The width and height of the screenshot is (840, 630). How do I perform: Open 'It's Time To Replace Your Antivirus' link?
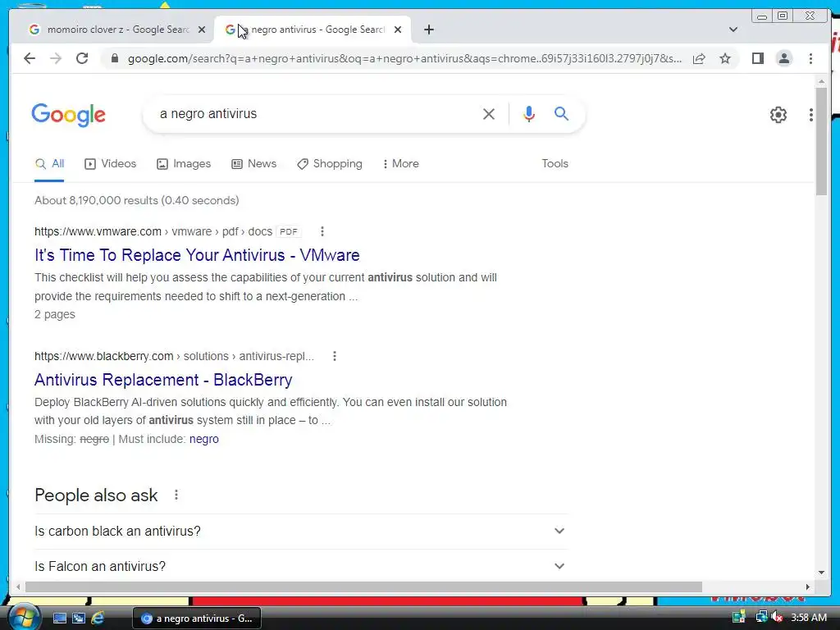[x=197, y=256]
